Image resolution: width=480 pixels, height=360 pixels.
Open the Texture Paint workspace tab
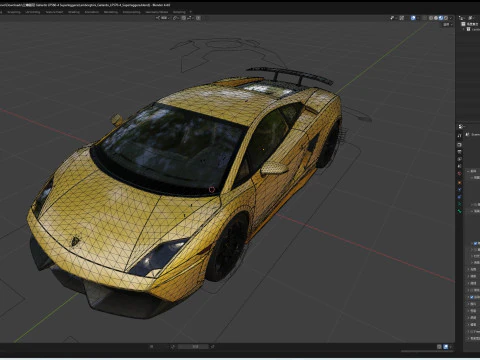click(x=54, y=12)
